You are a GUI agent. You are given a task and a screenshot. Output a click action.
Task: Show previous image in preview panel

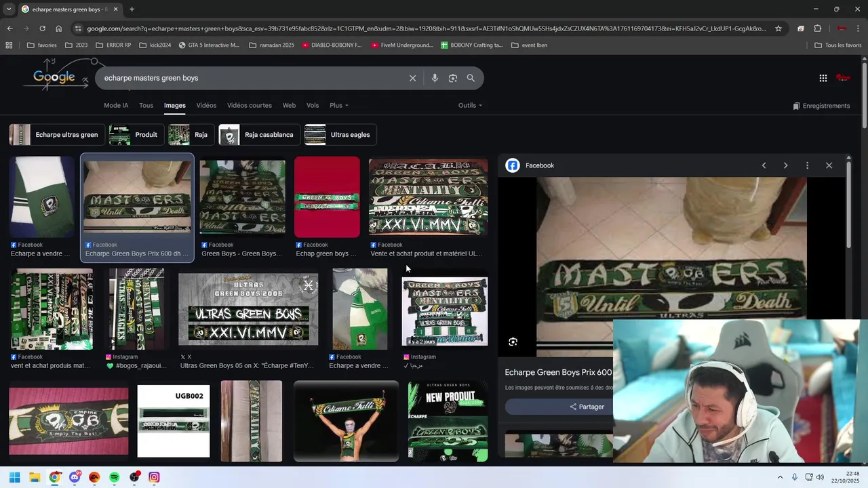(x=764, y=165)
